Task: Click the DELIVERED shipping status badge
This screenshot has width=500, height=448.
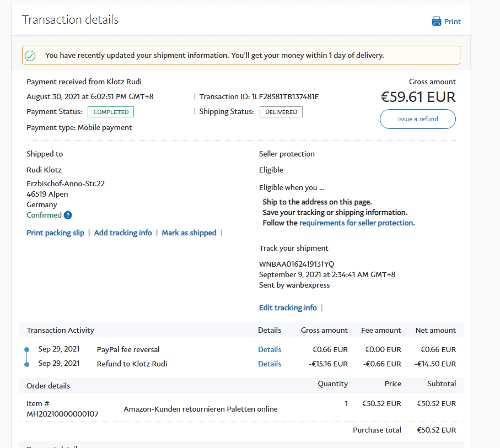Action: (x=281, y=112)
